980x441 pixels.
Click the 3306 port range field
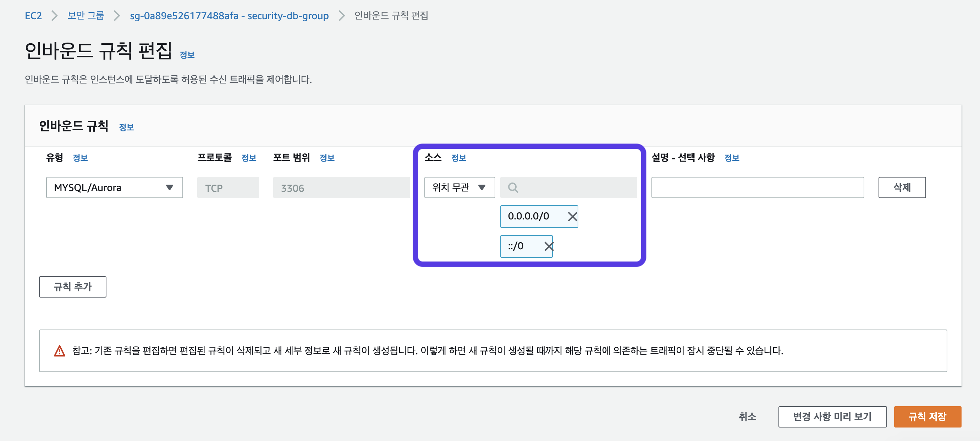point(341,187)
